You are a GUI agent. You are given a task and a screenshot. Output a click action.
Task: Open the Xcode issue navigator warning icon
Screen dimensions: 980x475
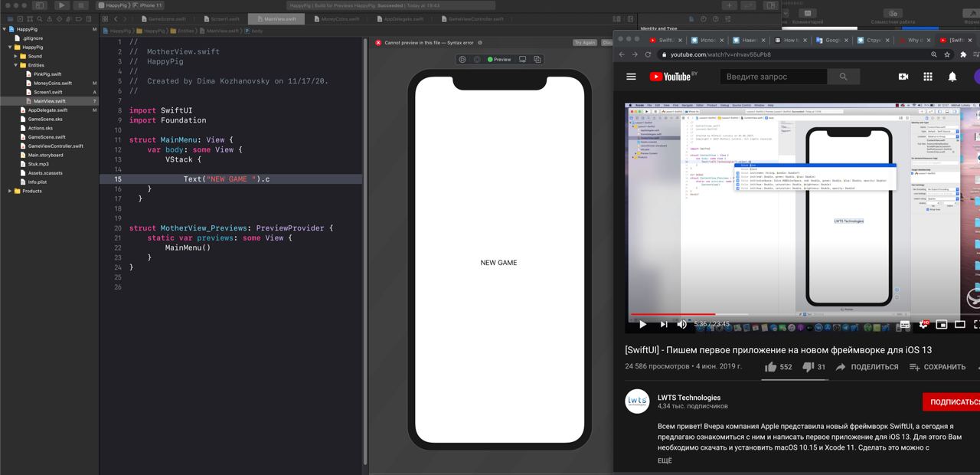tap(51, 18)
